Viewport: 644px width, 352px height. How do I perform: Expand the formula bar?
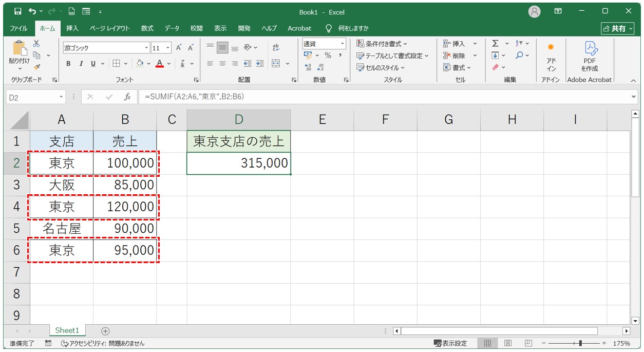coord(633,97)
